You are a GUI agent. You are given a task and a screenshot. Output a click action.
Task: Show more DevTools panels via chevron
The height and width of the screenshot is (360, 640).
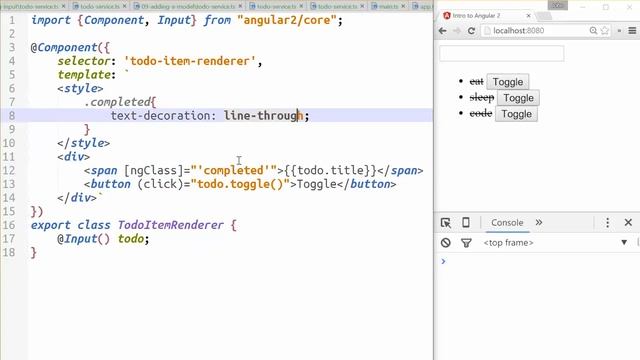click(539, 222)
